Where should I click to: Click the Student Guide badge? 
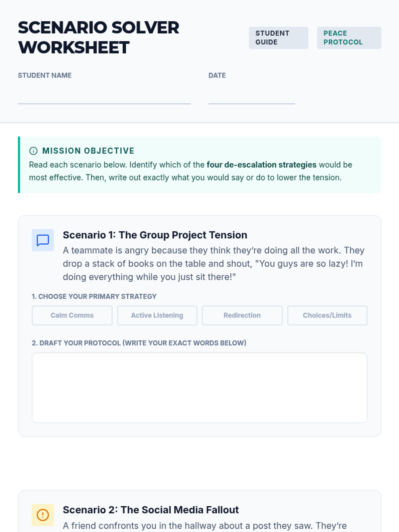click(278, 38)
